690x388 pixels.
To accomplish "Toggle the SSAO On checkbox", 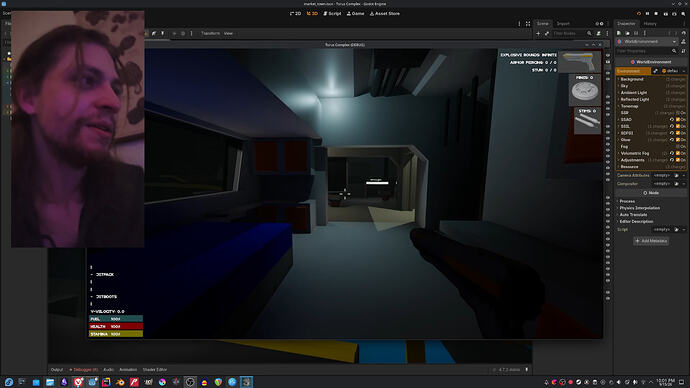I will click(x=678, y=120).
